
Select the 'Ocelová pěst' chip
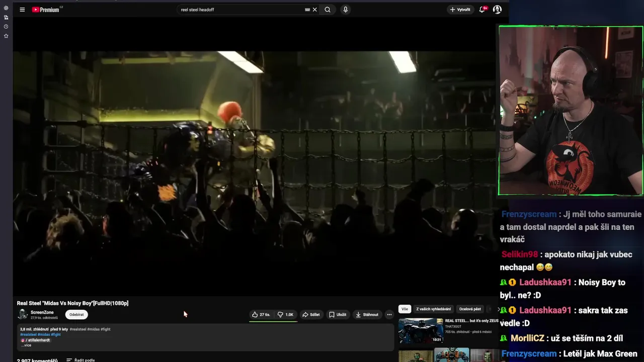click(470, 309)
